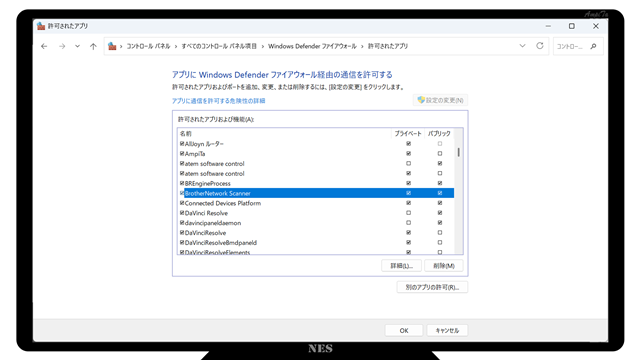
Task: Select davincipaneldaemon in the list
Action: [213, 223]
